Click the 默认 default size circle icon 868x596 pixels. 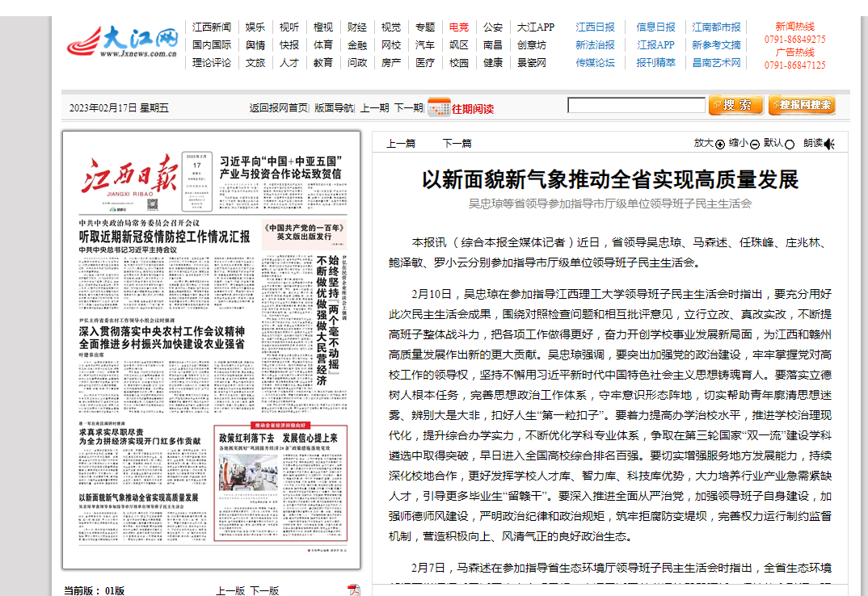coord(790,145)
